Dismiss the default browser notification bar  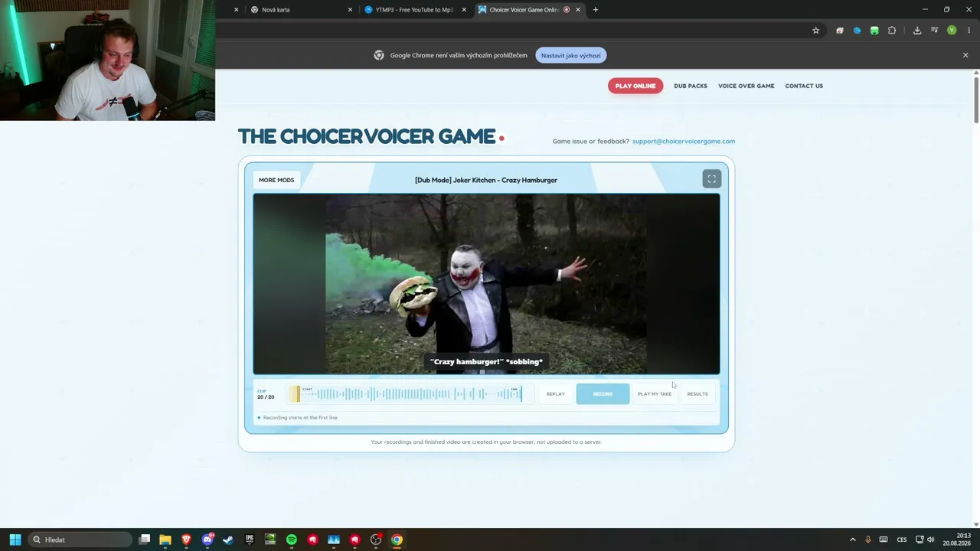tap(965, 55)
